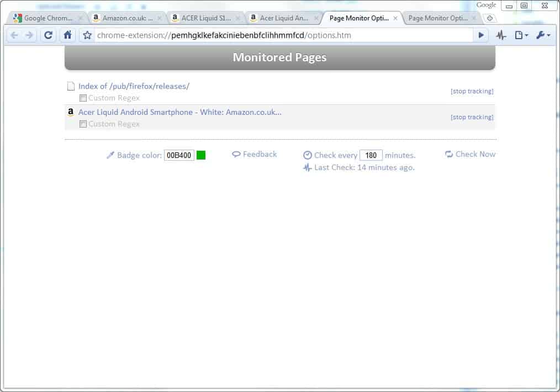
Task: Click the pencil icon beside Badge color
Action: 110,155
